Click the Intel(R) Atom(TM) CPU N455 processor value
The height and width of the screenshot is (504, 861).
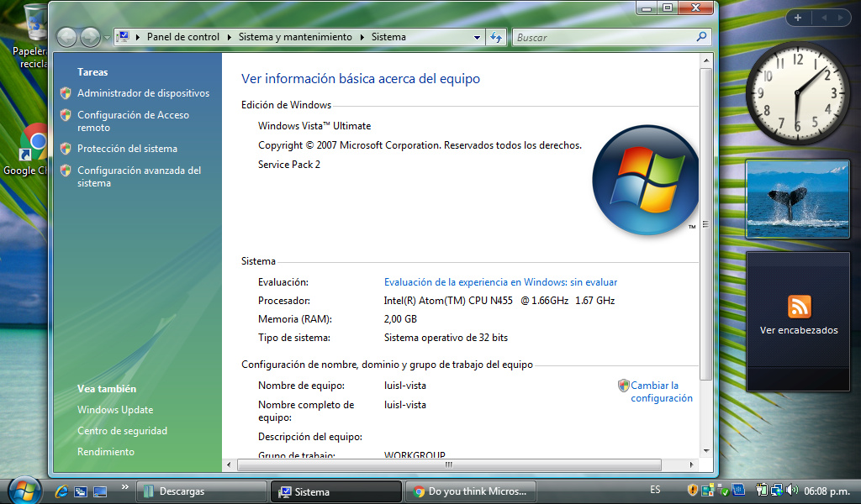(499, 301)
